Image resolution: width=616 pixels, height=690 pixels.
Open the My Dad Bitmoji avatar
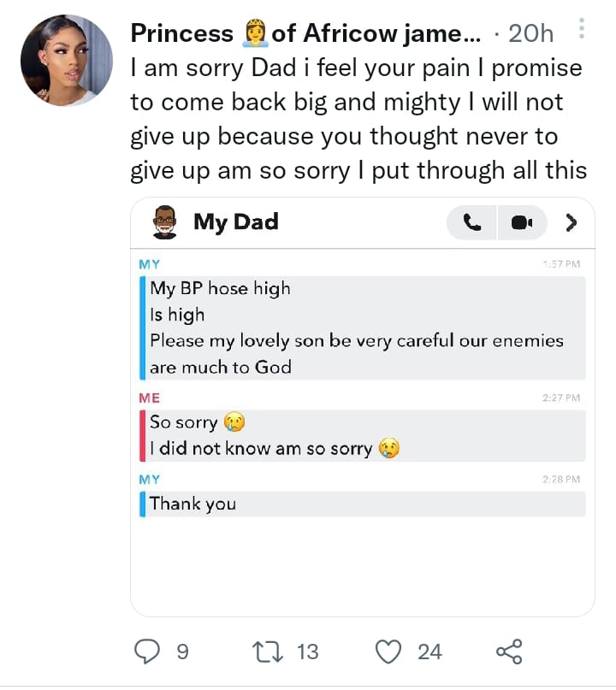pos(165,222)
